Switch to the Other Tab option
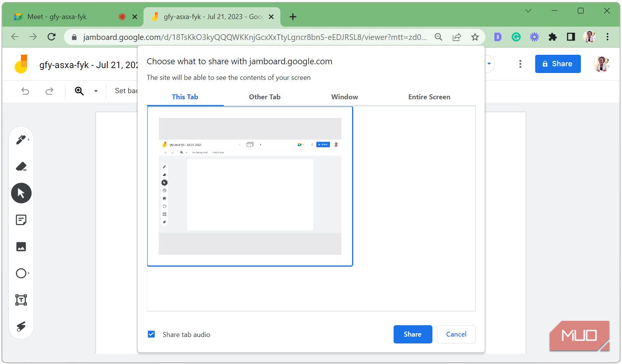The height and width of the screenshot is (364, 622). (x=265, y=97)
